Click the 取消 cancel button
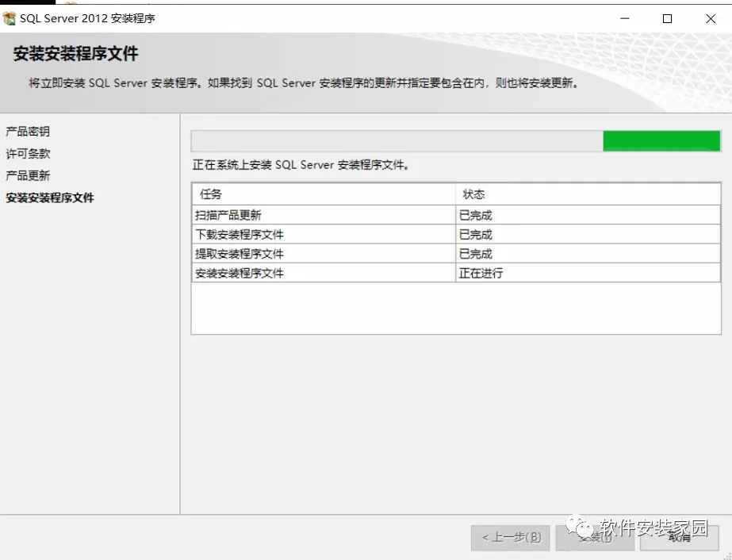 tap(679, 538)
